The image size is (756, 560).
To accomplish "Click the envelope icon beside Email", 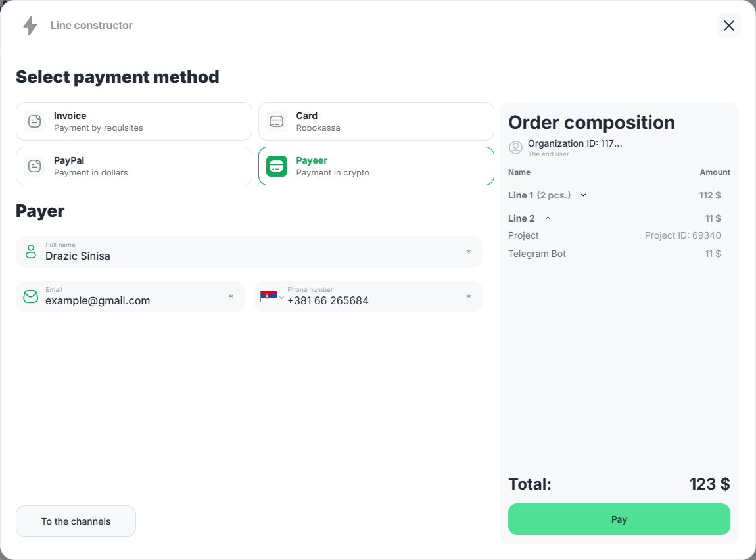I will click(31, 296).
